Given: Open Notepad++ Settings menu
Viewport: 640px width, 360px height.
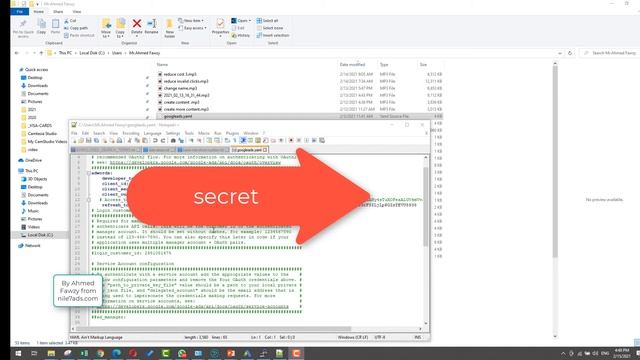Looking at the screenshot, I should pos(173,133).
